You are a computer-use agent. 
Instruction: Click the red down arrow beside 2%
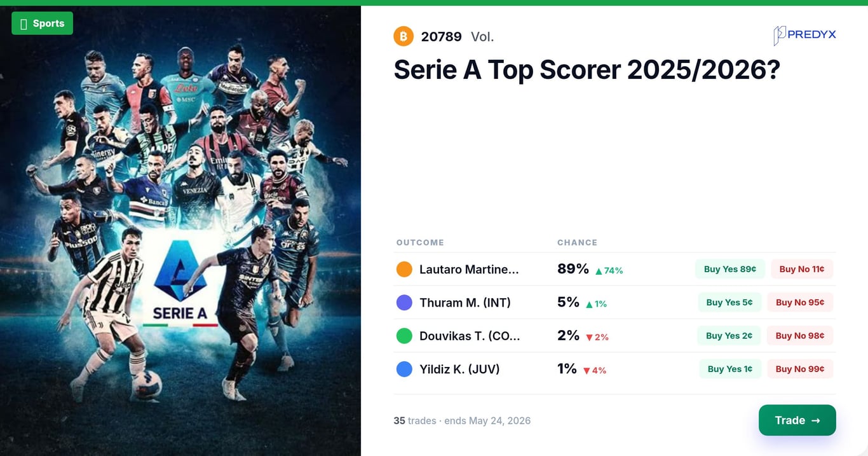[589, 337]
